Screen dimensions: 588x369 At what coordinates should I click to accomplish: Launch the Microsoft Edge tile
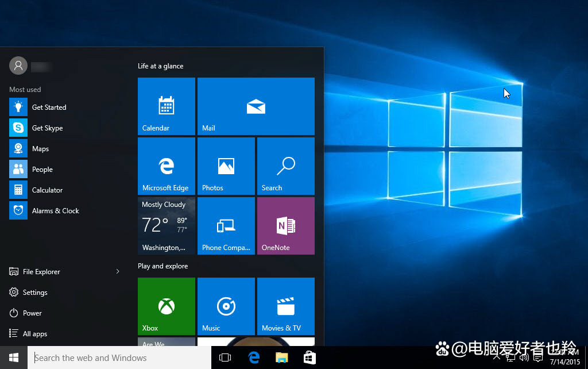click(x=167, y=166)
